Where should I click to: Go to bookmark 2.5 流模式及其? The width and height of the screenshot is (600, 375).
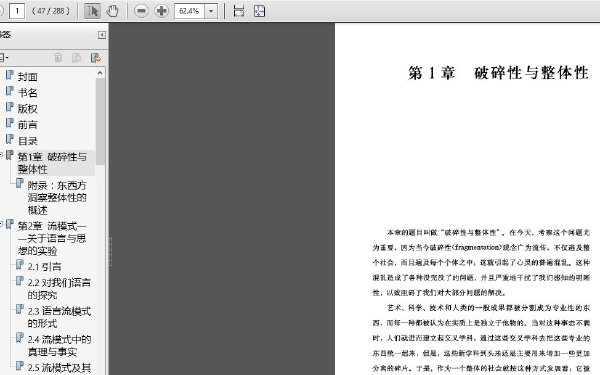coord(59,368)
